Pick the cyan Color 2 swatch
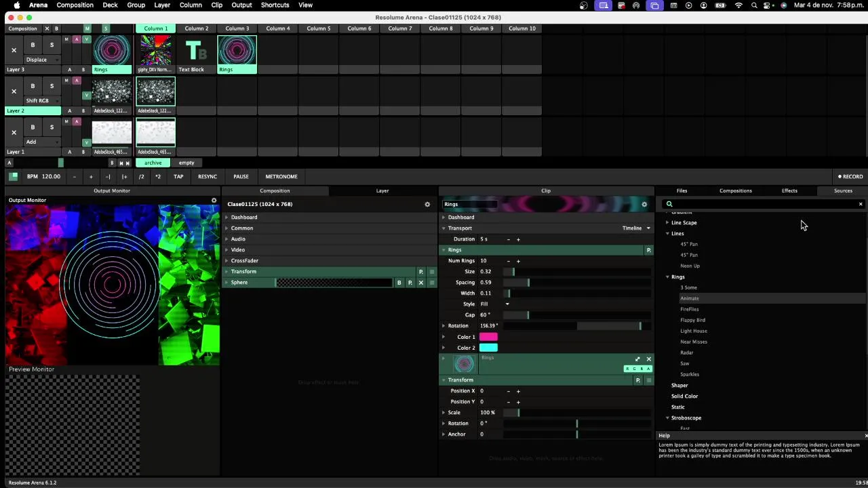The width and height of the screenshot is (868, 488). pos(488,348)
